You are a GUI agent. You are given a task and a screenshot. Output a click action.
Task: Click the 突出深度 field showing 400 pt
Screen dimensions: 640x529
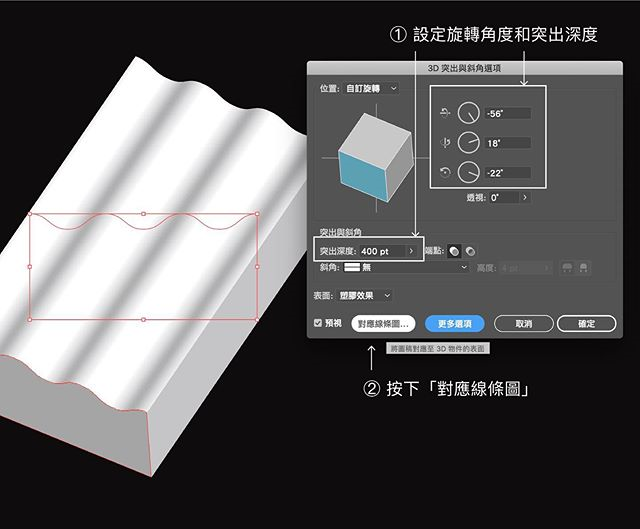pyautogui.click(x=382, y=251)
